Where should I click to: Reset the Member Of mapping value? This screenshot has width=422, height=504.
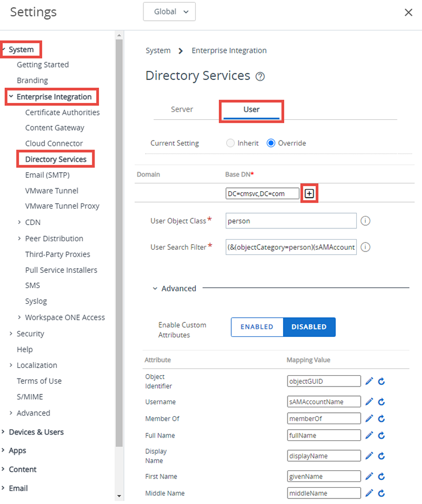(381, 418)
